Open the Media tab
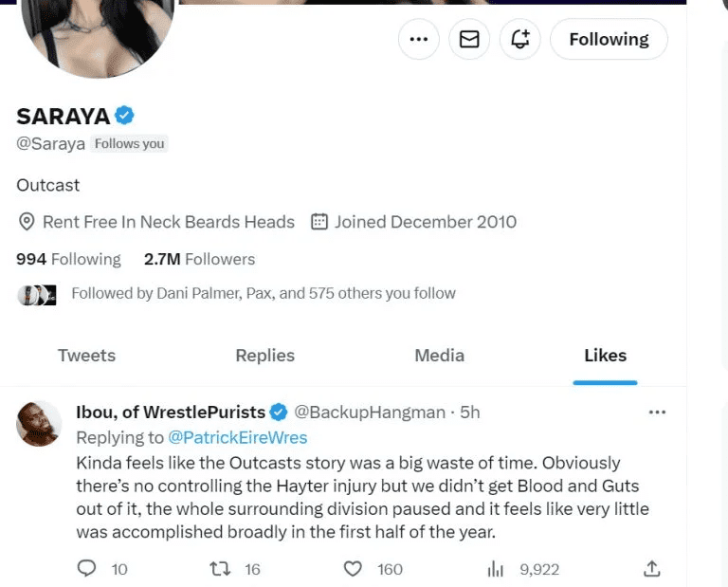Viewport: 728px width, 587px height. click(x=439, y=356)
